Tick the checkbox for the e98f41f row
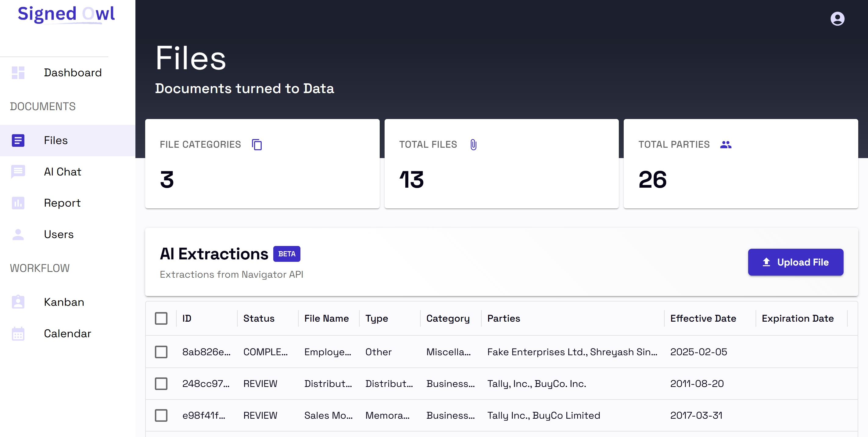This screenshot has width=868, height=437. click(161, 415)
